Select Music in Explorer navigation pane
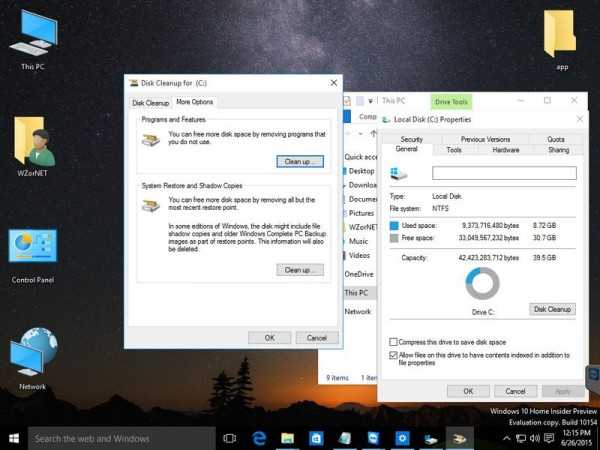 pos(359,241)
